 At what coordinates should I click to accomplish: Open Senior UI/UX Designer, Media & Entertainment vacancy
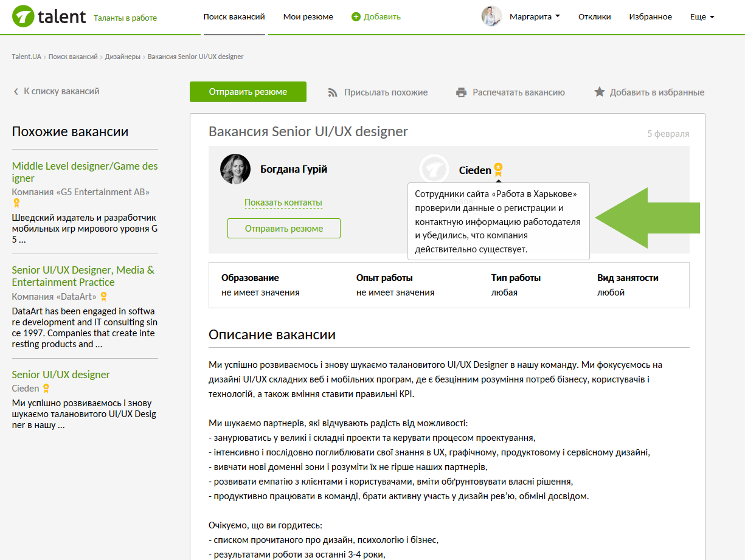(x=83, y=276)
